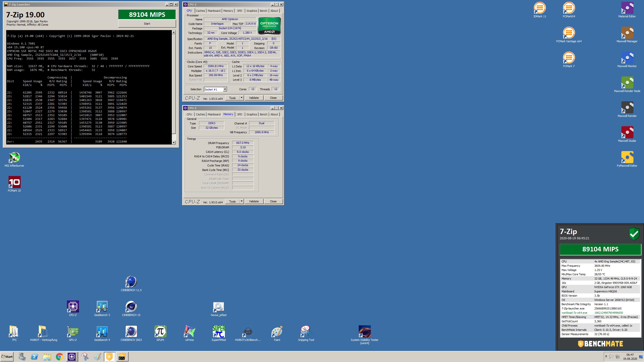Click Validate in the top CPU-Z window
The width and height of the screenshot is (644, 362).
(254, 98)
